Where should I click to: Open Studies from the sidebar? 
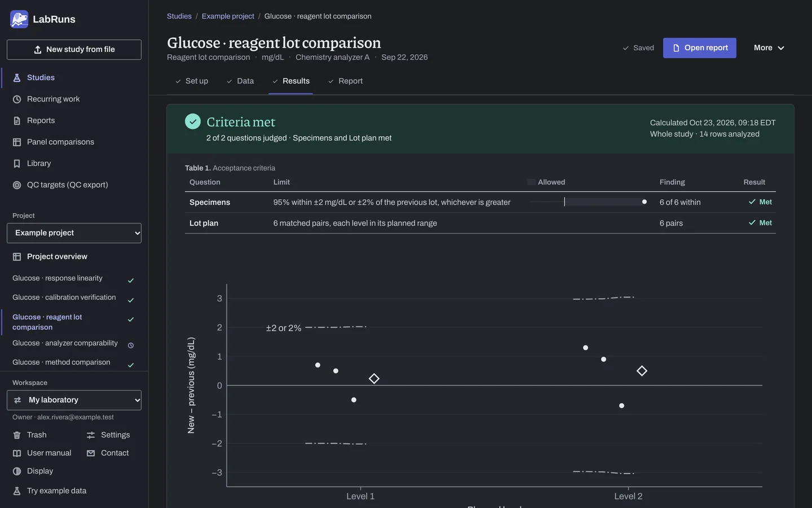click(x=74, y=78)
